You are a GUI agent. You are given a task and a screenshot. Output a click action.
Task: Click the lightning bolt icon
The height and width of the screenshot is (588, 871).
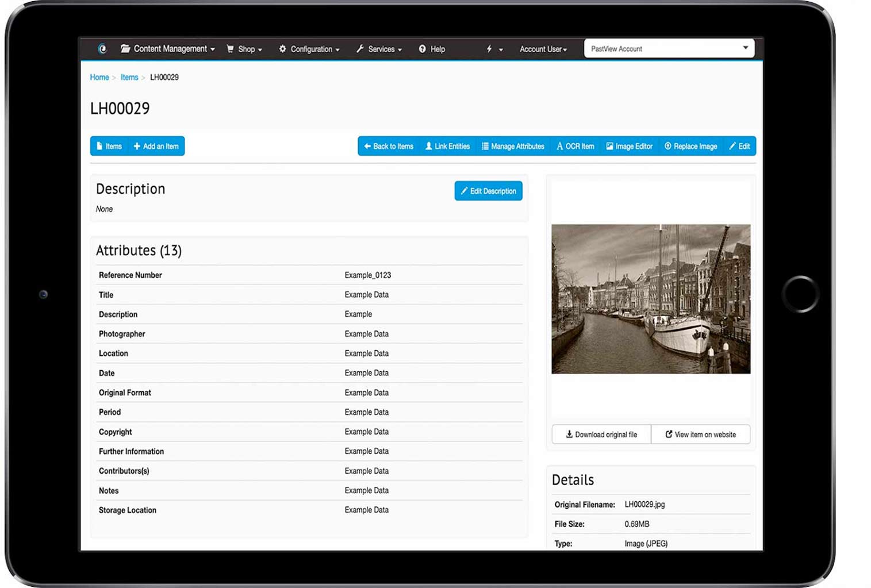tap(489, 49)
